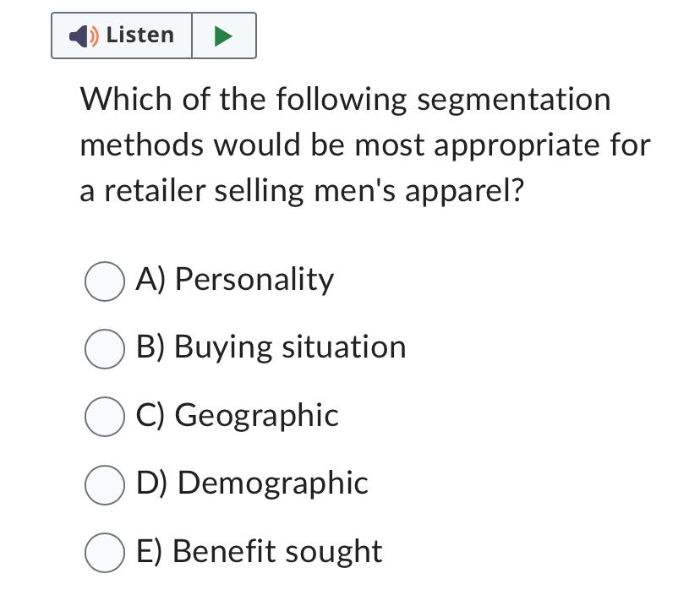This screenshot has width=700, height=601.
Task: Click the label D) Demographic
Action: tap(251, 484)
